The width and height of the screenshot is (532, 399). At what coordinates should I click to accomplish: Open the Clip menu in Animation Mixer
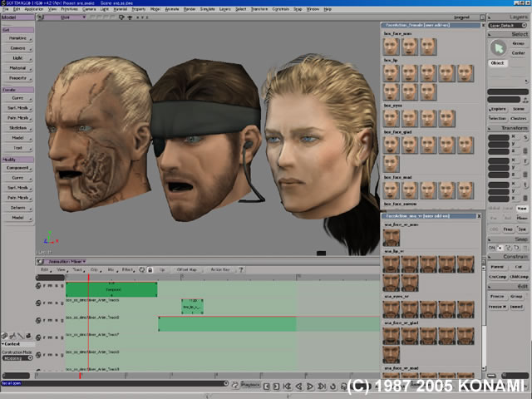tap(94, 269)
